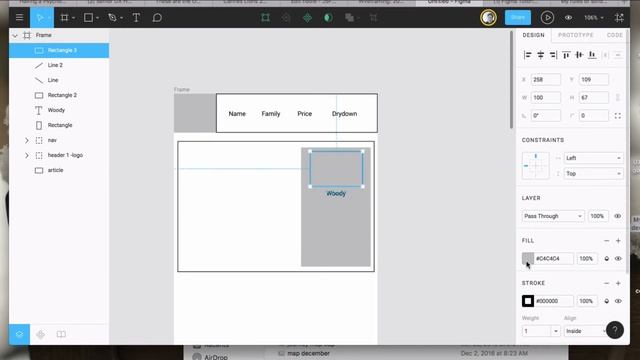640x360 pixels.
Task: Open the fill color swatch #C4C4C4
Action: click(528, 258)
